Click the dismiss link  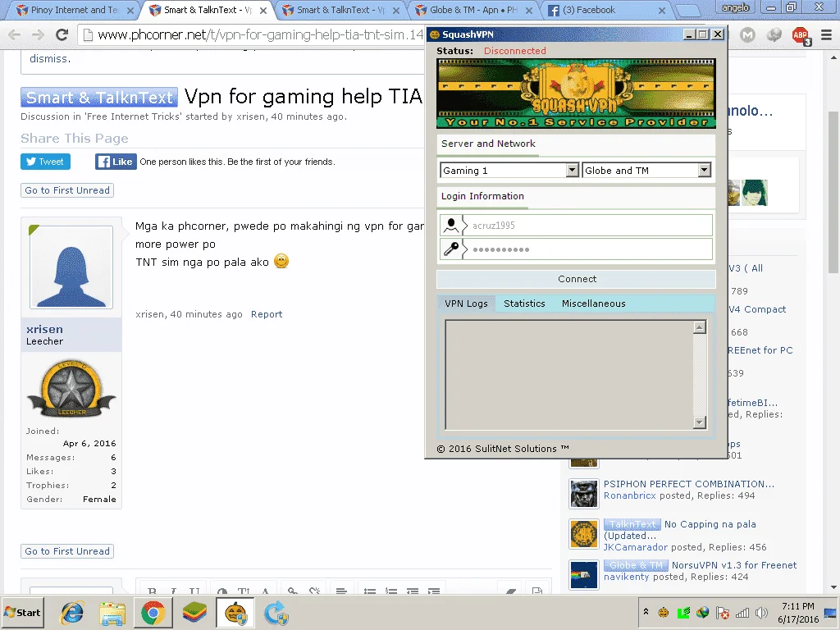pos(50,58)
